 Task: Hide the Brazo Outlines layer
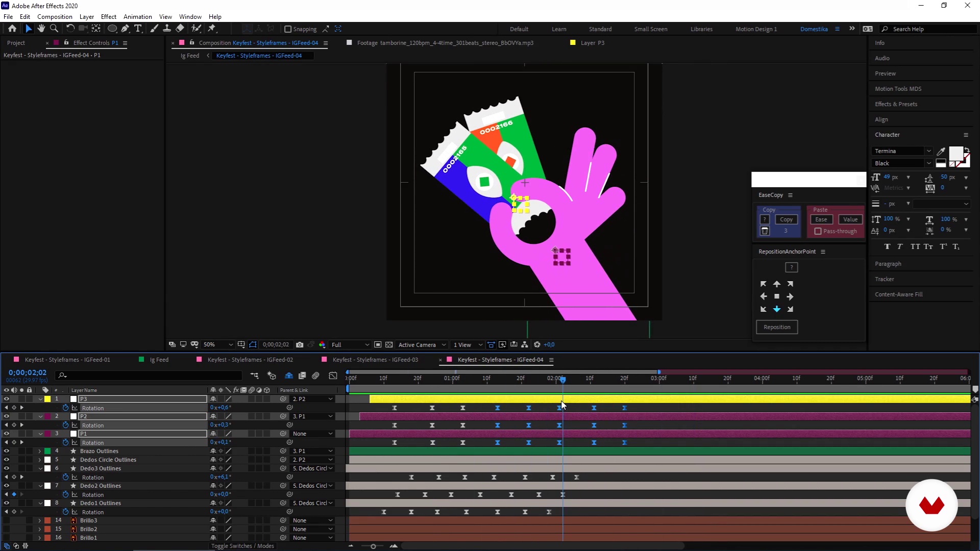pyautogui.click(x=6, y=451)
